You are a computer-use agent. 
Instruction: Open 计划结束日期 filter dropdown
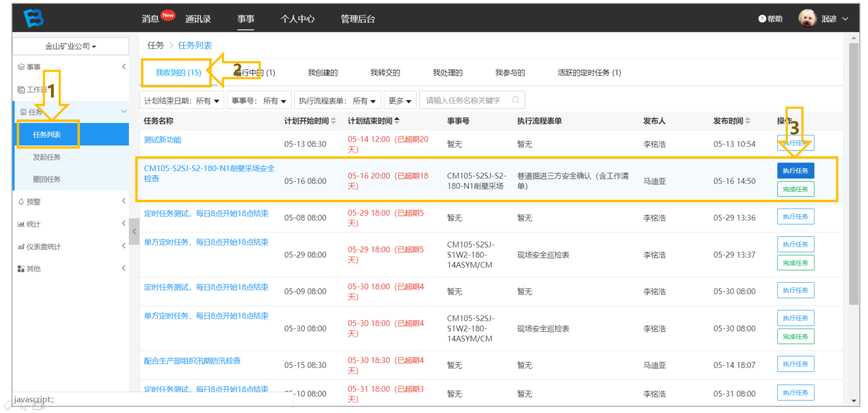(x=182, y=100)
